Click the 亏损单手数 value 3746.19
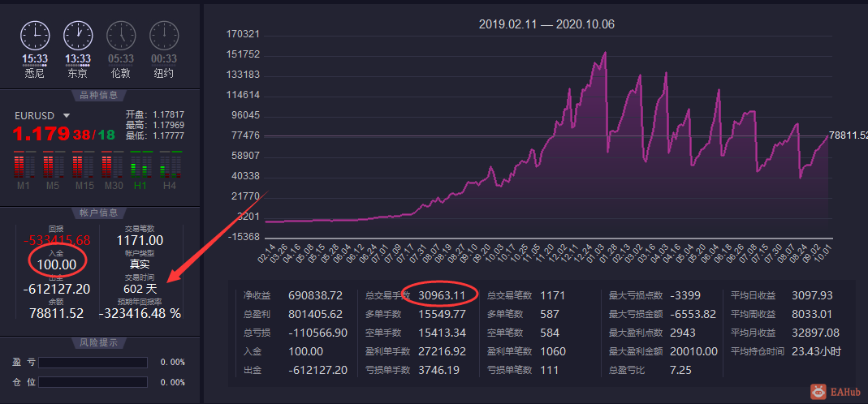The image size is (868, 404). (x=439, y=370)
